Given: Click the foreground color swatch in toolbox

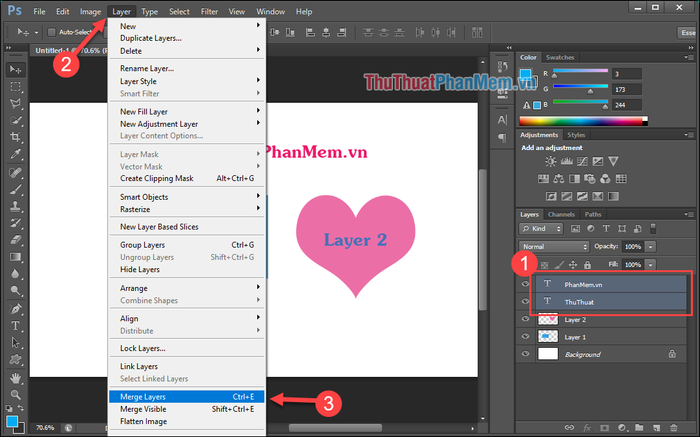Looking at the screenshot, I should coord(12,421).
